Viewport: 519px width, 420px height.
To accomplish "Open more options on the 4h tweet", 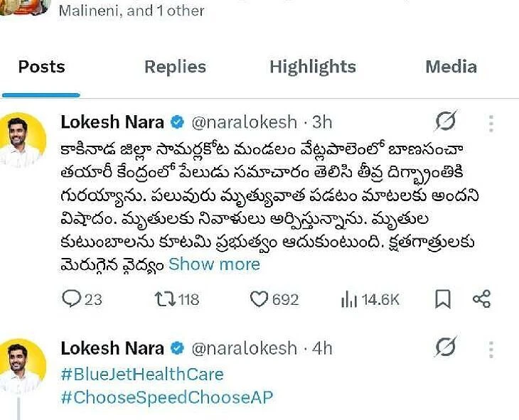I will tap(491, 349).
